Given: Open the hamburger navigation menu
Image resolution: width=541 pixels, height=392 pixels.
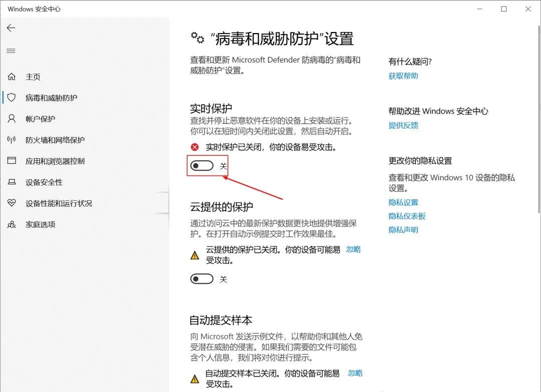Looking at the screenshot, I should [x=11, y=51].
